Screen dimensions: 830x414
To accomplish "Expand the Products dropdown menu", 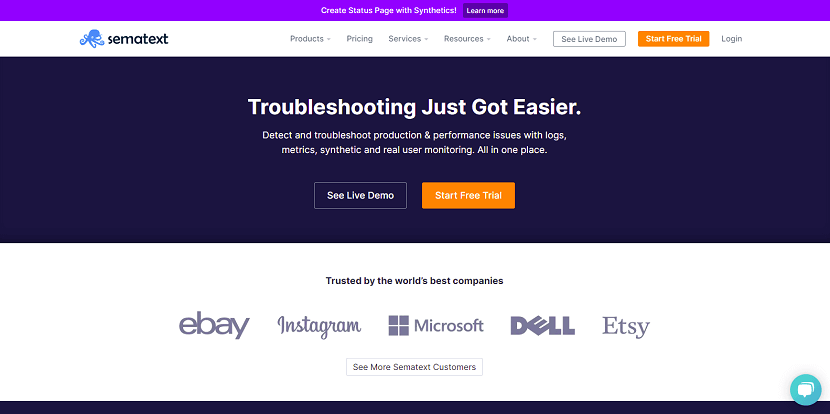I will [x=310, y=39].
